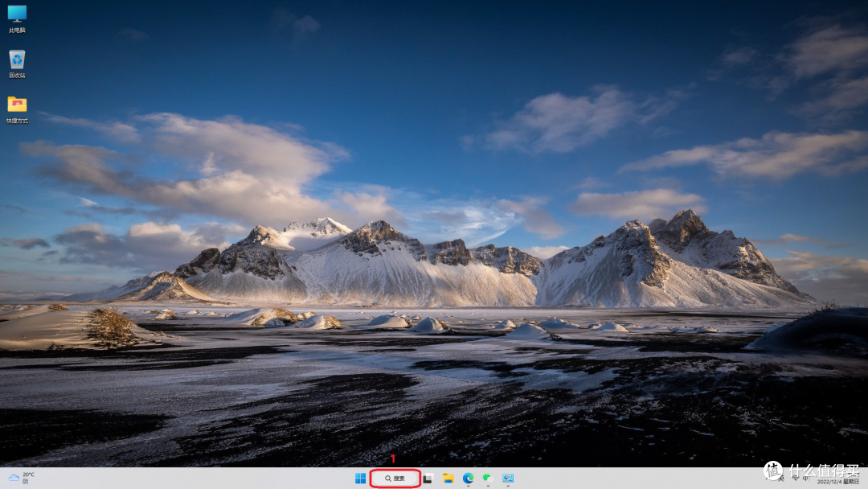Open the weather widget showing 20°C
868x489 pixels.
(x=21, y=478)
